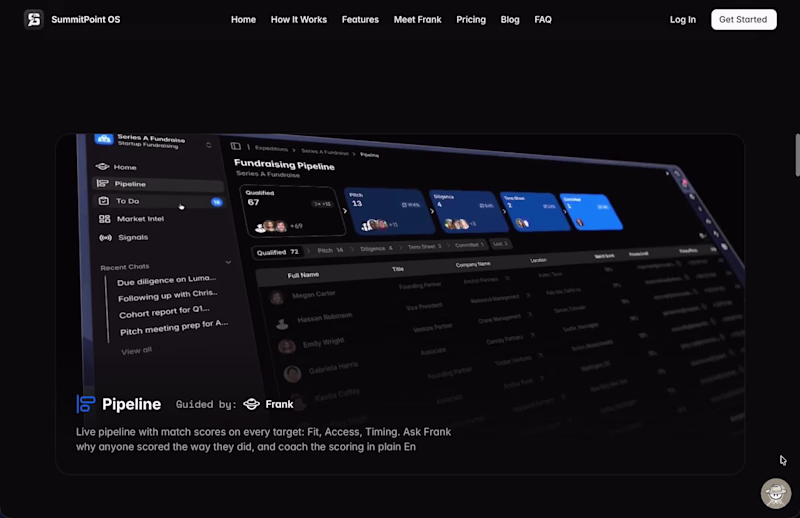This screenshot has height=518, width=800.
Task: Select the Pipeline icon in the sidebar
Action: (x=103, y=183)
